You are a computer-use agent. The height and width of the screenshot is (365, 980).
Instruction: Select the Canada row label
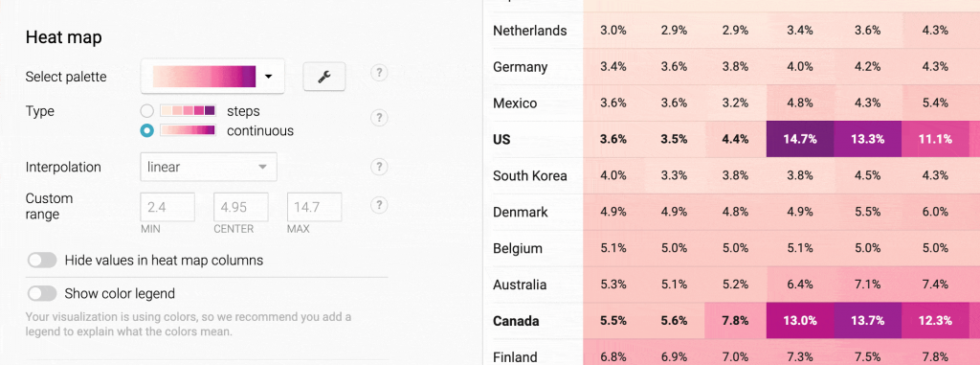coord(516,321)
